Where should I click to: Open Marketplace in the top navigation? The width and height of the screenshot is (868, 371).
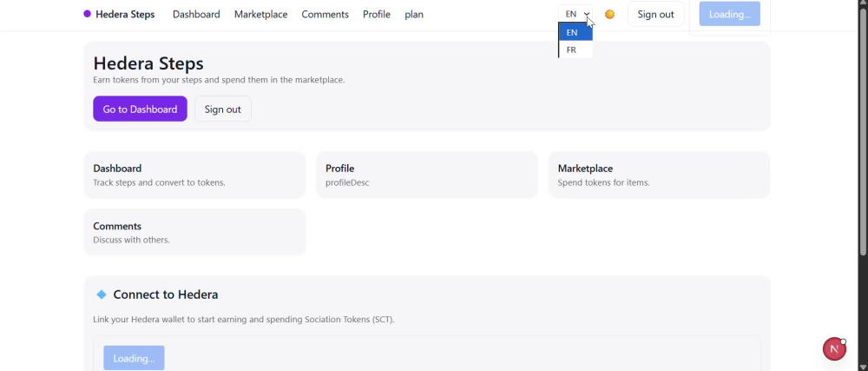[260, 15]
